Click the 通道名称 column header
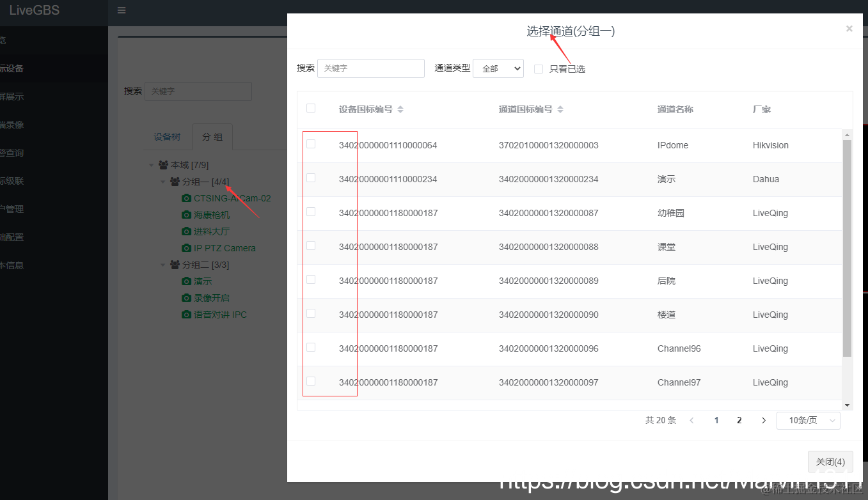The image size is (868, 500). click(675, 109)
